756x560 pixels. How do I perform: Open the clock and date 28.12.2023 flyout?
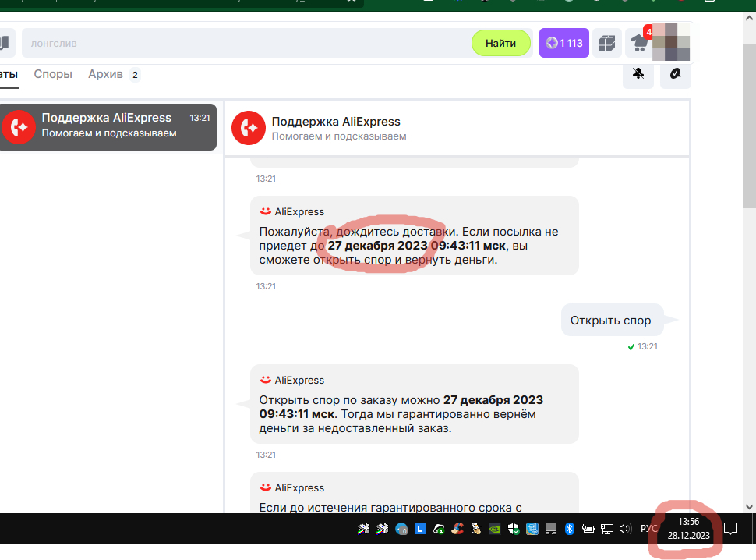pos(688,529)
